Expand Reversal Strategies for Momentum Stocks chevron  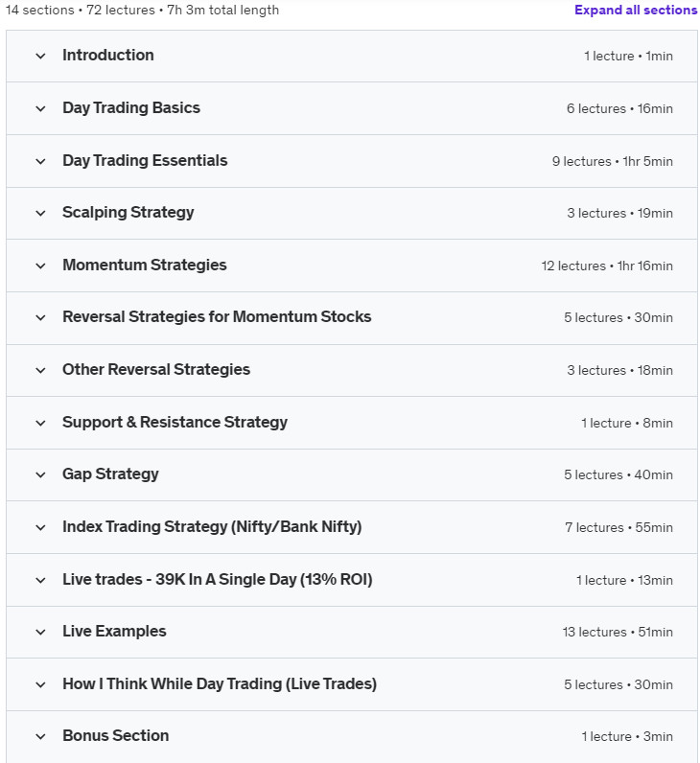(41, 317)
